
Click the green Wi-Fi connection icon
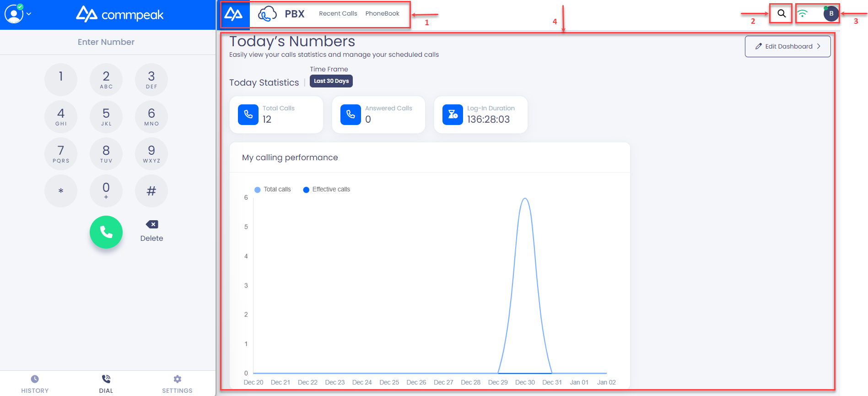(x=803, y=14)
